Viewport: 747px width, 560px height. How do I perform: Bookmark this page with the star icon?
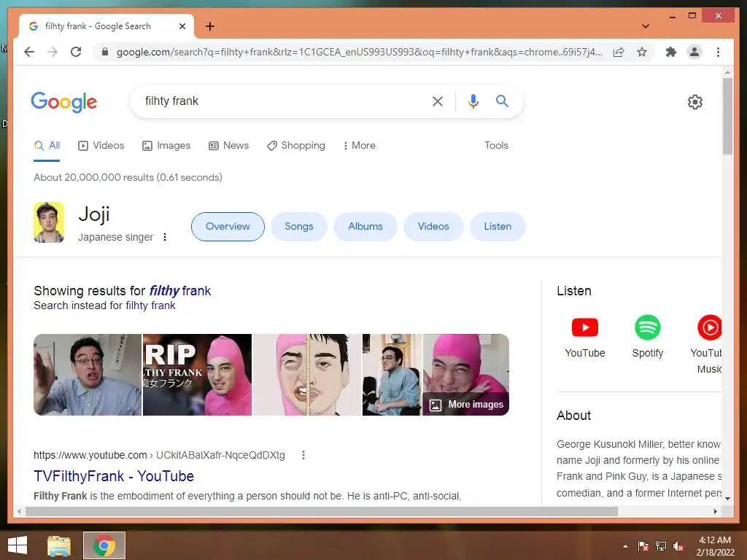pyautogui.click(x=642, y=52)
